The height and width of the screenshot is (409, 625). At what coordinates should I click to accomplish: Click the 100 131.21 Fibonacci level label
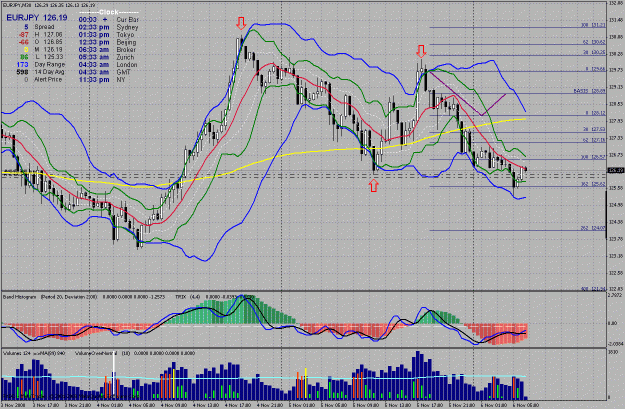pos(594,25)
